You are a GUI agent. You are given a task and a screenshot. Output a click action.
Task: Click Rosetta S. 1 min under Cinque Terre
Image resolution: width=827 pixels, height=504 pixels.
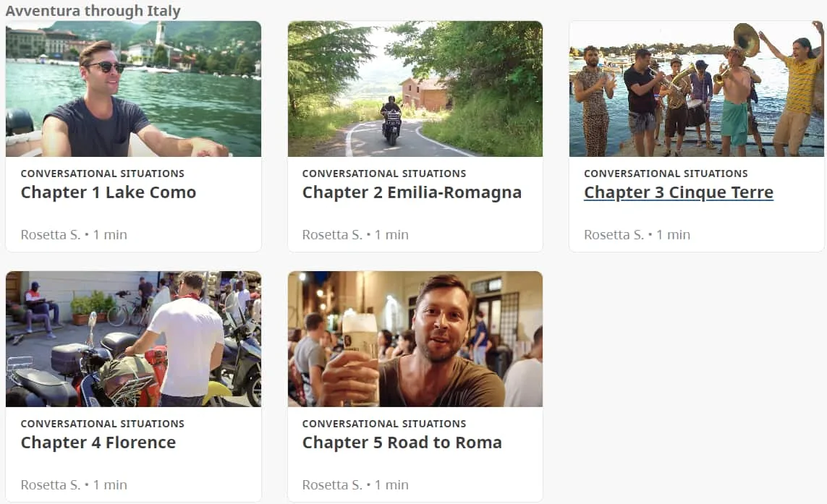point(637,234)
